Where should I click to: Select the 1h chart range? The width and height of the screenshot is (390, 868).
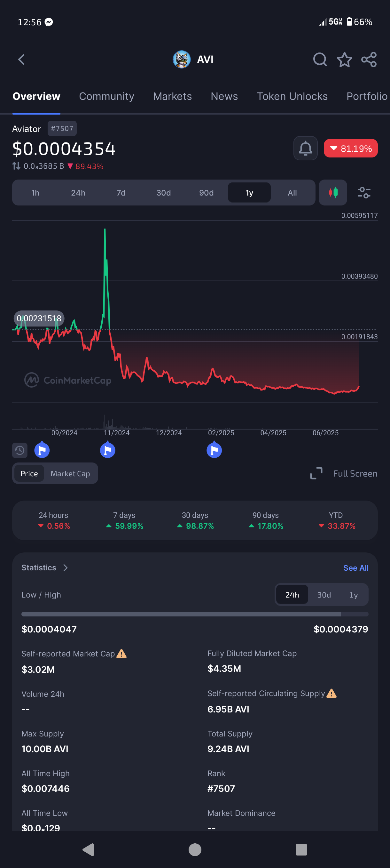coord(35,193)
